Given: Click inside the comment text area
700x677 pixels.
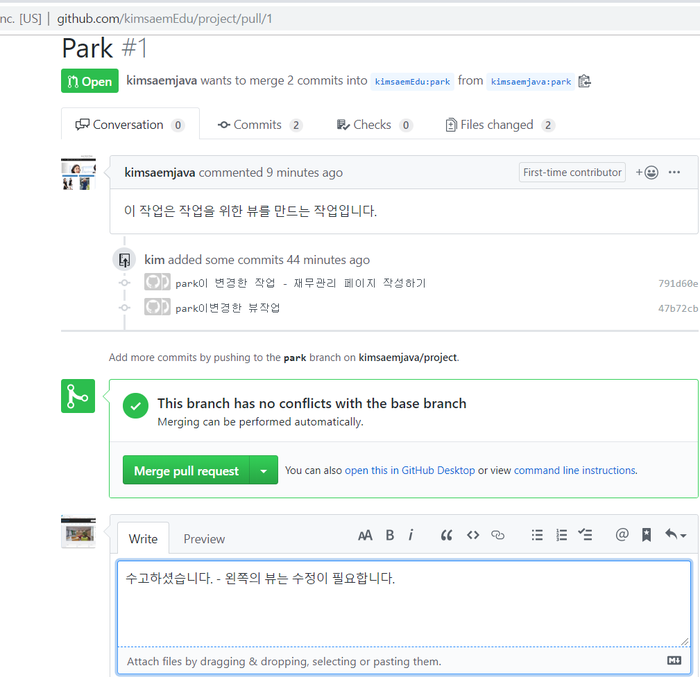Looking at the screenshot, I should [404, 603].
